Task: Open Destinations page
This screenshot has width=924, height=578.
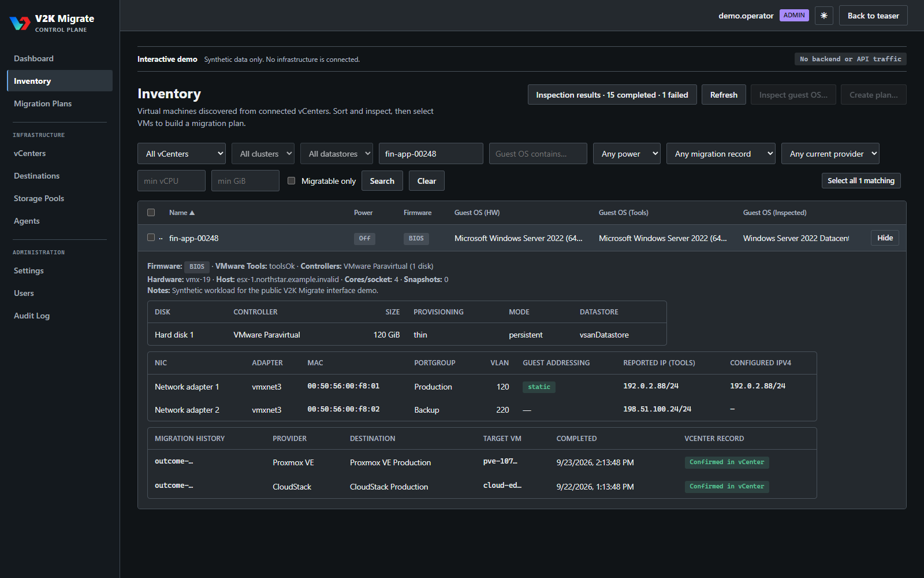Action: tap(59, 176)
